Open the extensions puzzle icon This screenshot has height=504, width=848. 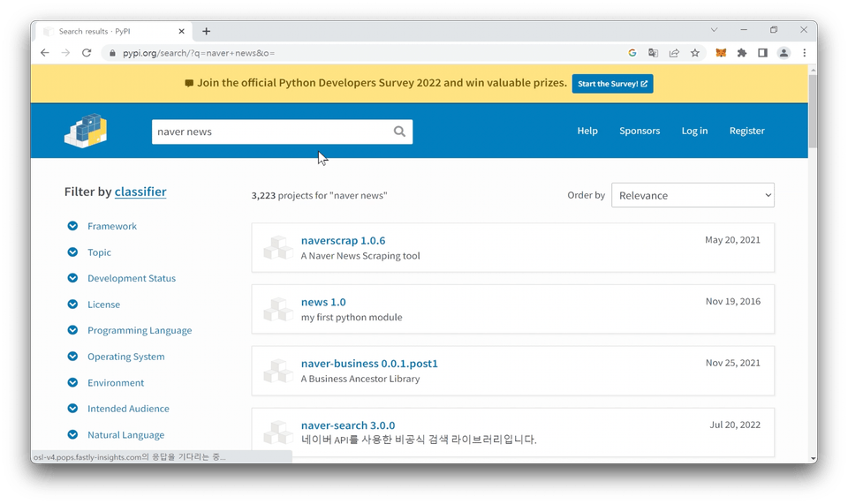click(x=742, y=53)
